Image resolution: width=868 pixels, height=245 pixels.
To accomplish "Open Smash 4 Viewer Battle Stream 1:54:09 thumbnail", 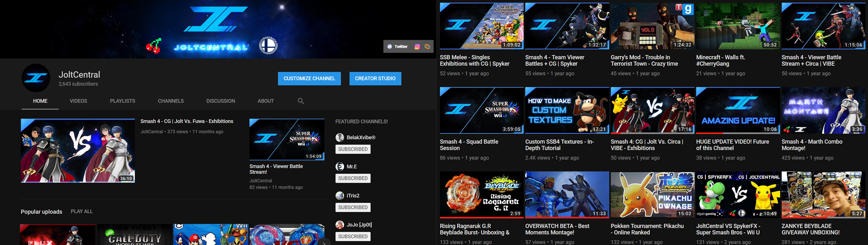I will click(287, 140).
